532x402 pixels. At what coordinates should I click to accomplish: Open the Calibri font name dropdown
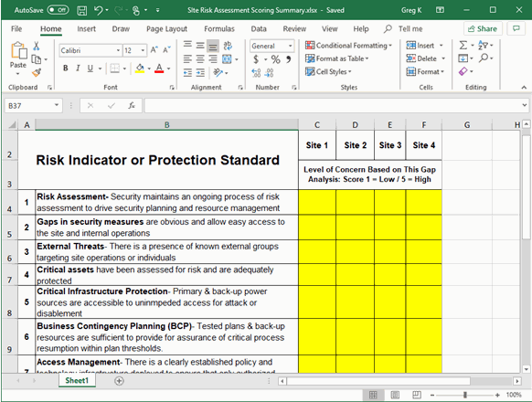[118, 50]
